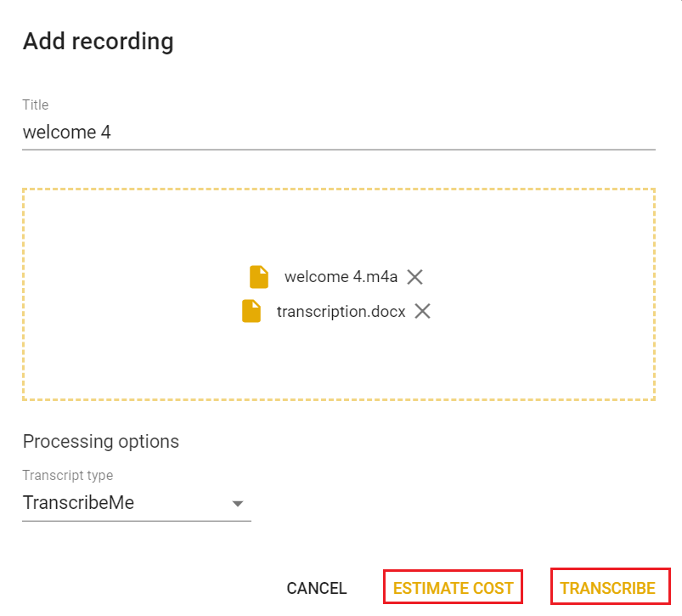Click the Add recording dialog heading
The height and width of the screenshot is (616, 682).
98,42
